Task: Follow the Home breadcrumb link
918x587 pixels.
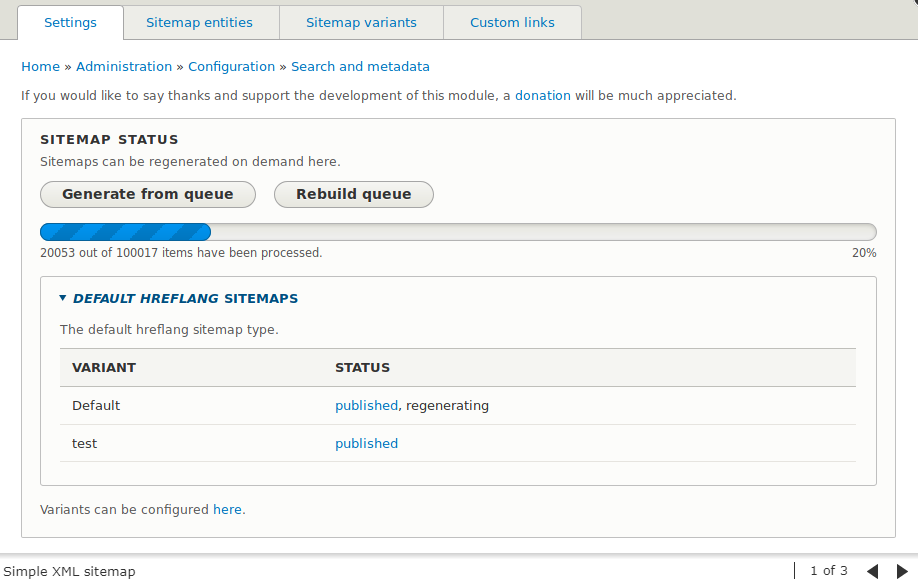Action: pyautogui.click(x=40, y=67)
